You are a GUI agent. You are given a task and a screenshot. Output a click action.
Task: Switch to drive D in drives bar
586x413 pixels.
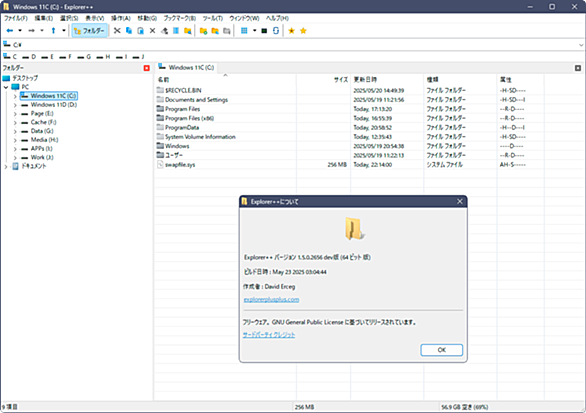click(29, 57)
